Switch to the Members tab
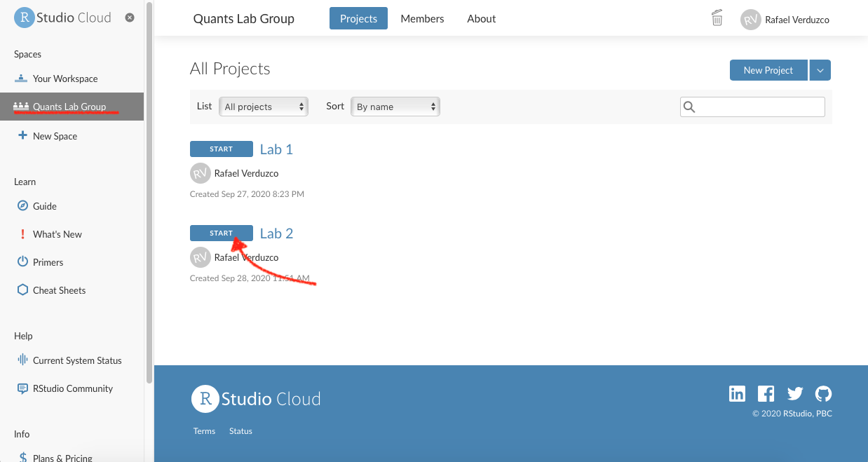Screen dimensions: 868x462 click(x=422, y=19)
